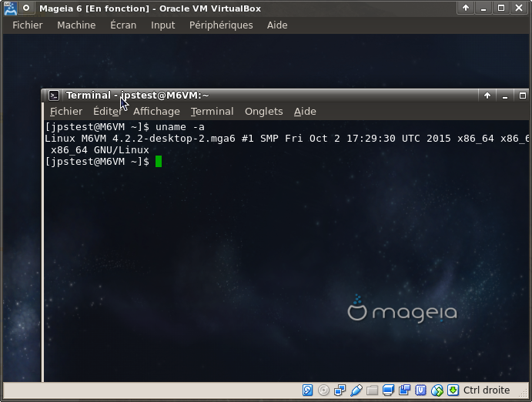Click the sticky pin button in VirtualBox titlebar

[25, 8]
